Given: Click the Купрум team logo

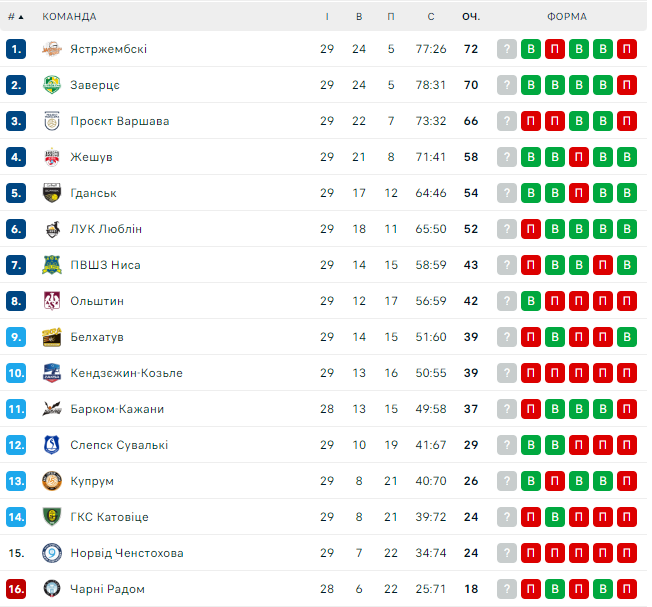Looking at the screenshot, I should [52, 481].
